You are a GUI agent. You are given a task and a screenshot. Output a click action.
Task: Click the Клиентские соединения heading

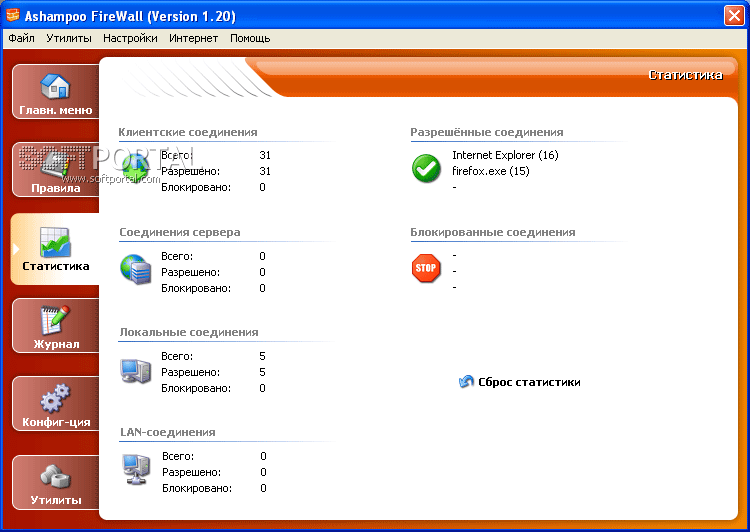(x=188, y=132)
